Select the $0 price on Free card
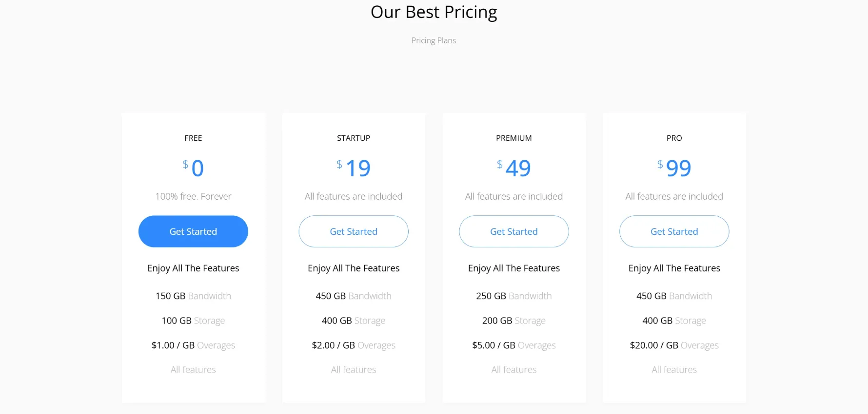868x414 pixels. click(194, 168)
